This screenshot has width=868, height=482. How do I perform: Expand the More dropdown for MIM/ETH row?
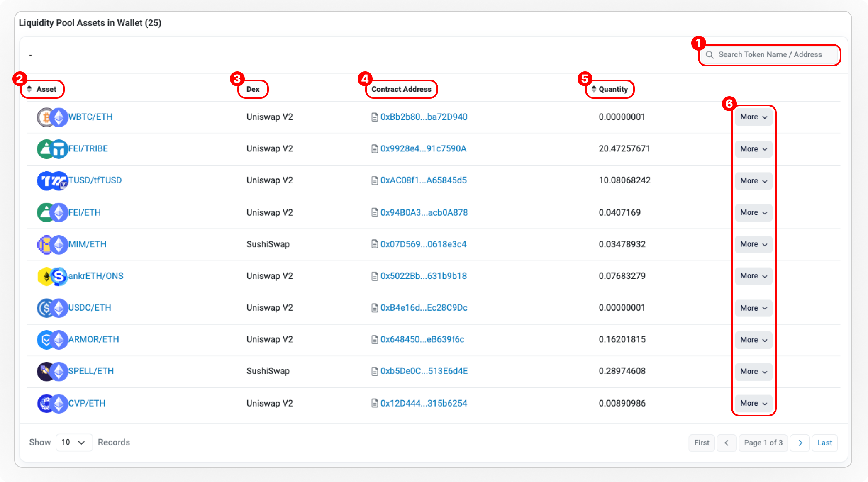(753, 244)
